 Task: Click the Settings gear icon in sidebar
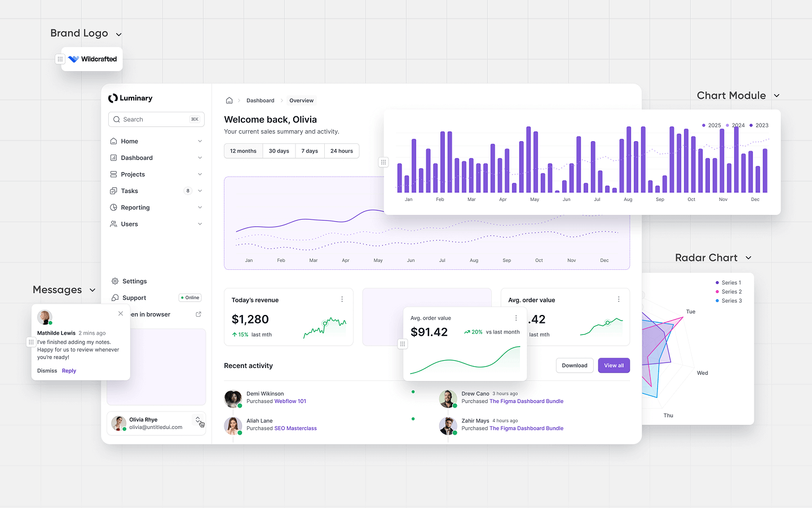coord(115,281)
